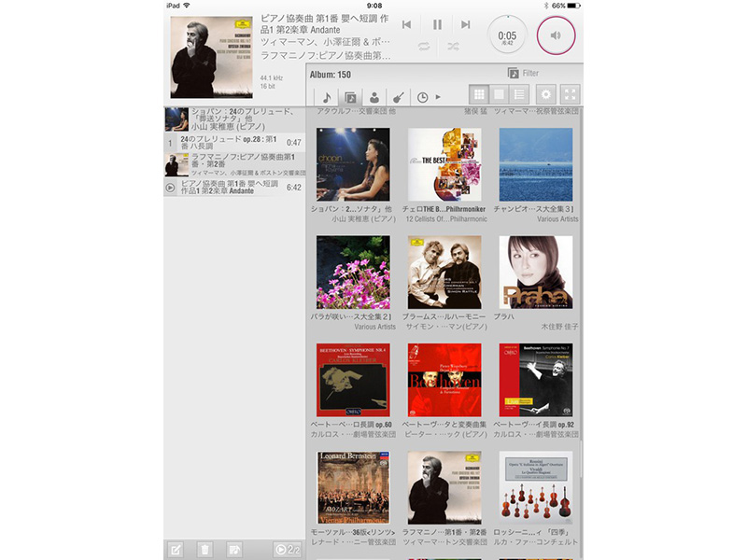Screen dimensions: 747x560
Task: Tap the 44.1 kHz format info
Action: click(272, 77)
